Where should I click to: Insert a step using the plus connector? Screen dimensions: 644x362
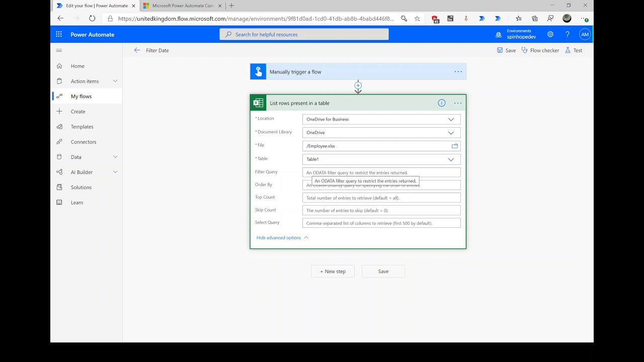(358, 85)
